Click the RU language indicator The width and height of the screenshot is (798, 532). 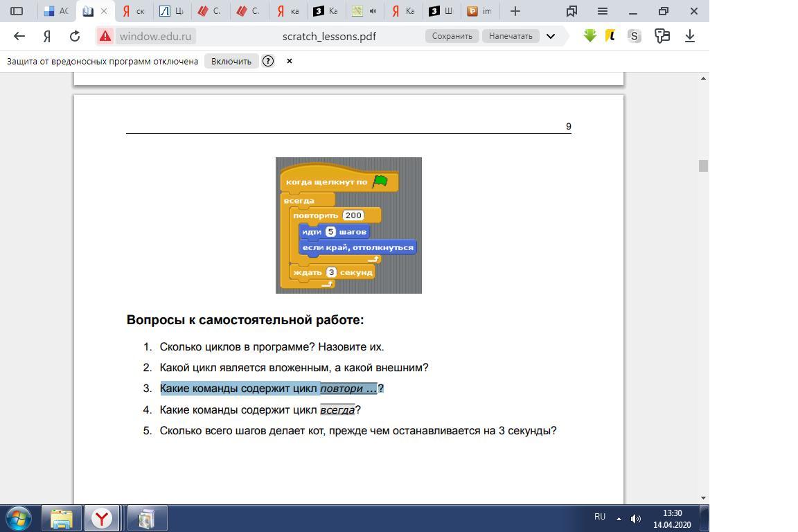pos(600,517)
